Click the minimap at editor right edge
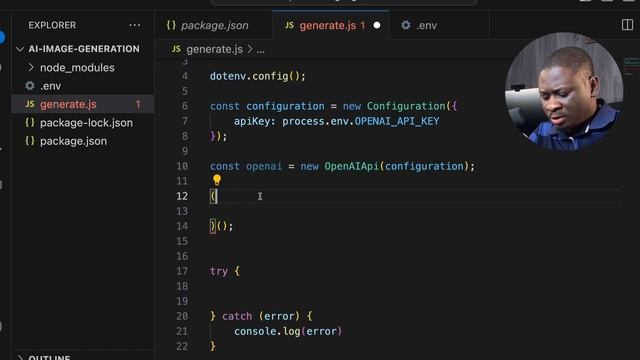640x360 pixels. click(x=631, y=67)
